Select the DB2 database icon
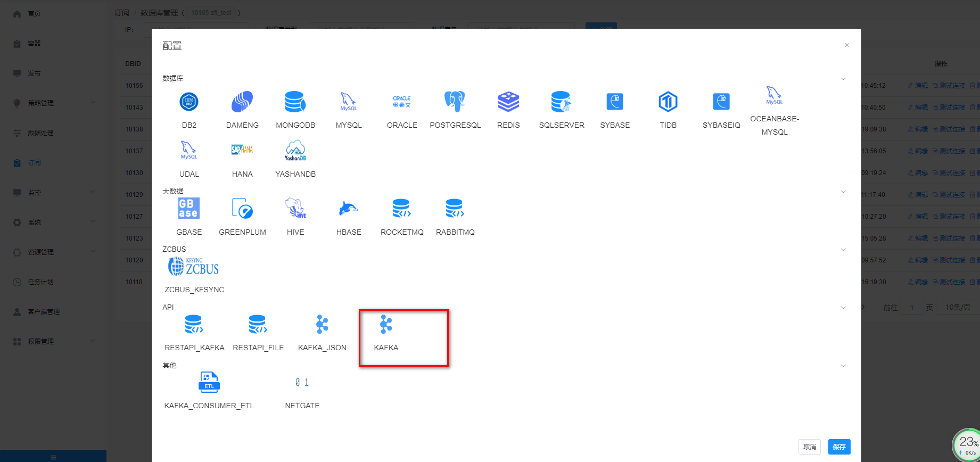The image size is (980, 462). (189, 102)
